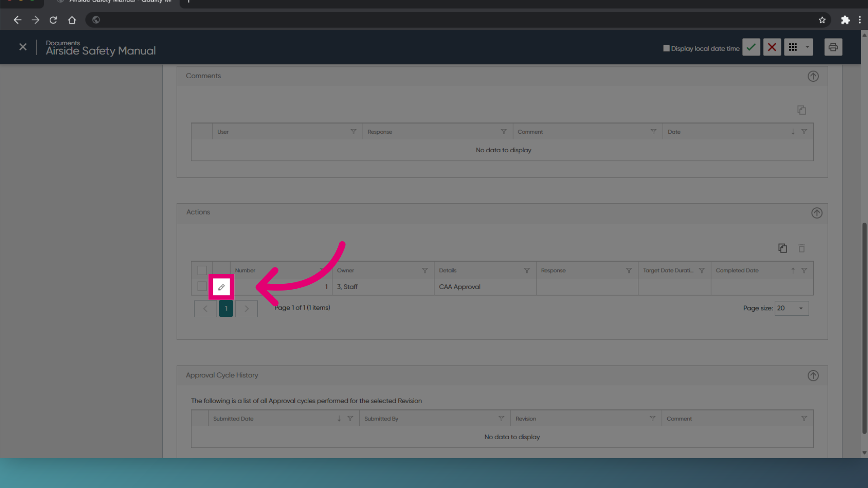Open the grid apps menu icon
Viewport: 868px width, 488px height.
point(793,47)
